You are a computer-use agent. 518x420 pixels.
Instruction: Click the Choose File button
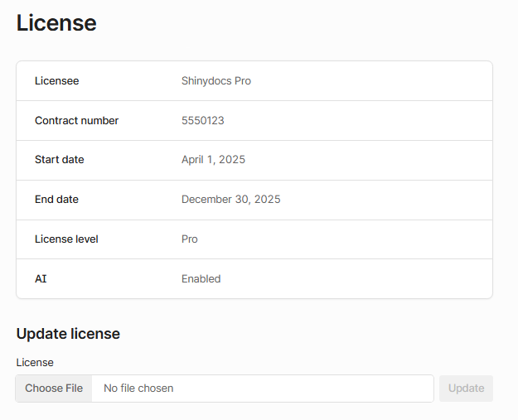point(54,389)
